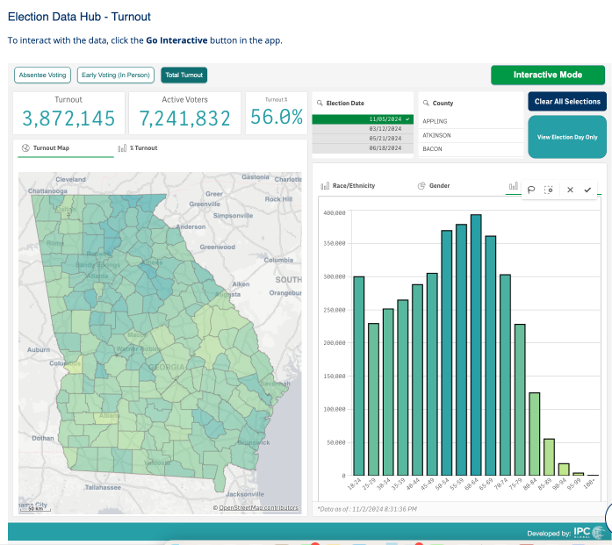
Task: Click the Election Date search icon
Action: tap(319, 103)
